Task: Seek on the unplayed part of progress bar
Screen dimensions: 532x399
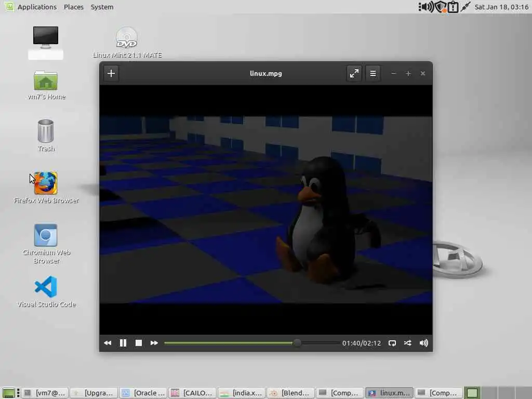Action: point(320,343)
